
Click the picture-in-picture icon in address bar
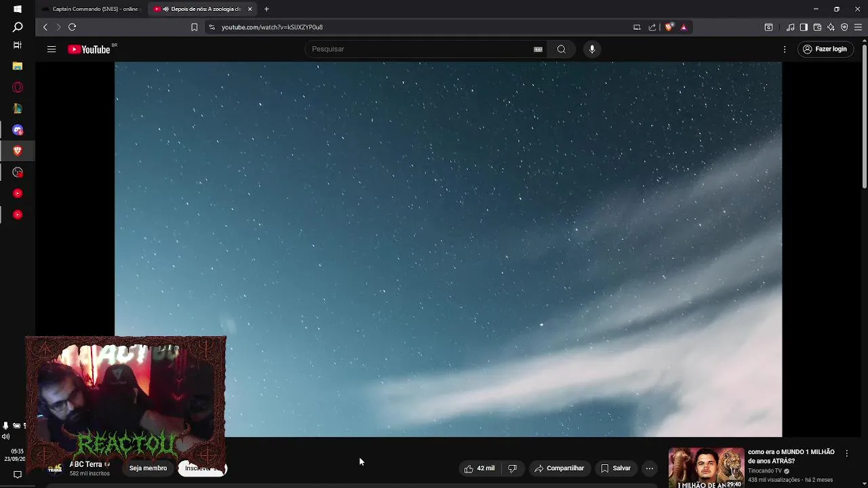[637, 27]
